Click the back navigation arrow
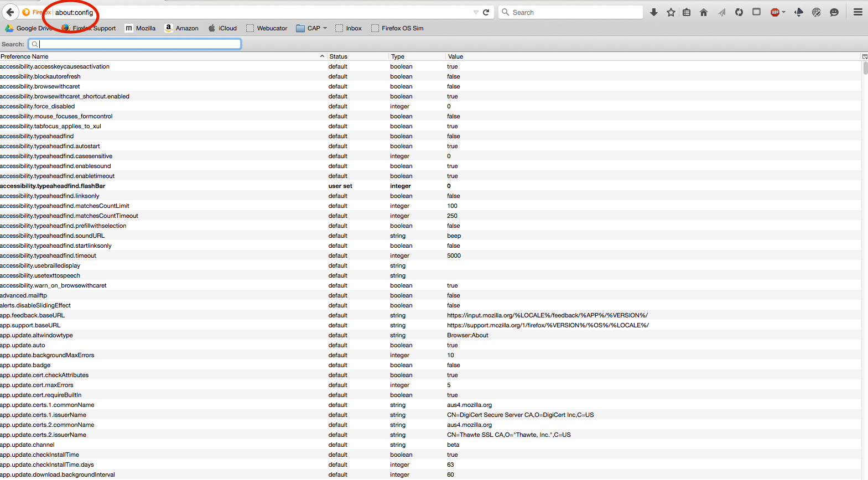Image resolution: width=868 pixels, height=480 pixels. pyautogui.click(x=10, y=12)
